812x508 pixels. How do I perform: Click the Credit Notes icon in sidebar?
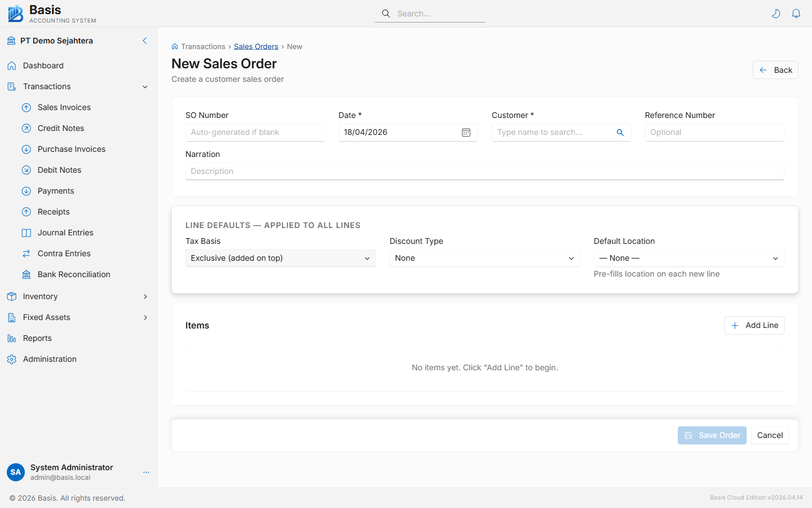click(x=26, y=128)
